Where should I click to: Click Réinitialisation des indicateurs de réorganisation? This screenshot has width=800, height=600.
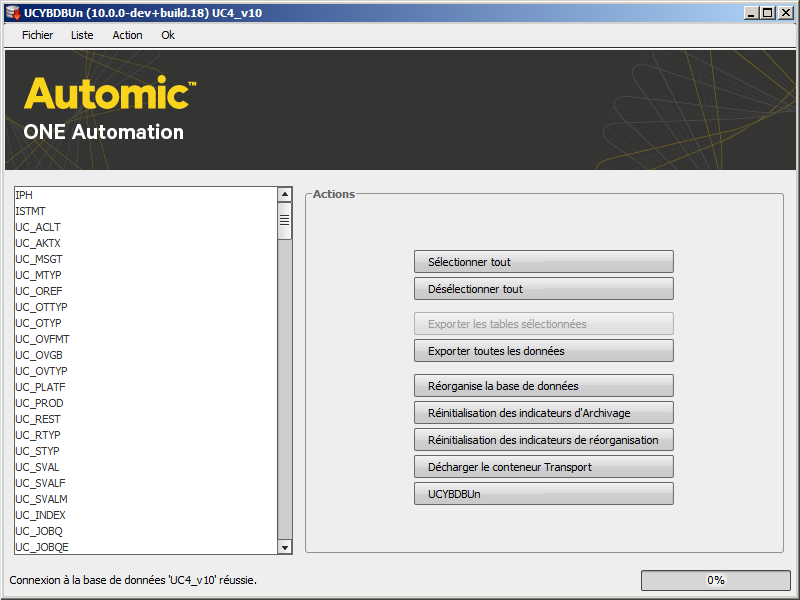coord(543,440)
